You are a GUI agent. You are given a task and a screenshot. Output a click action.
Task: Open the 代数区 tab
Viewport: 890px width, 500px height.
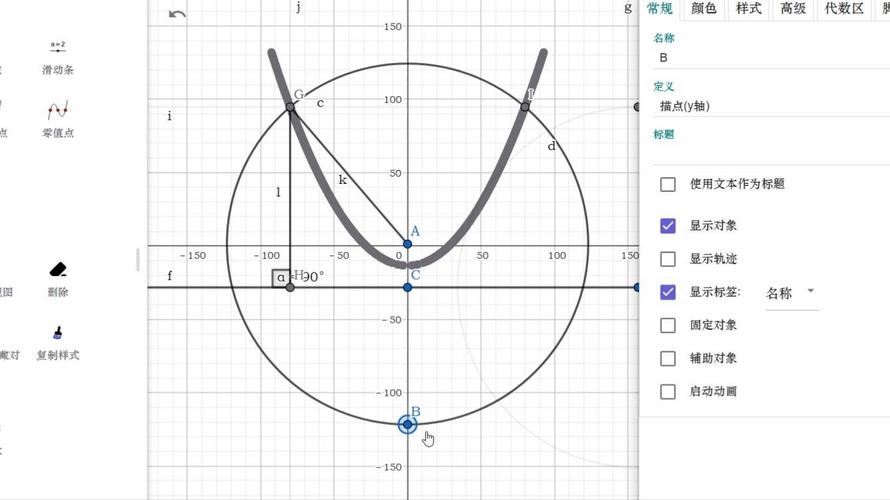click(x=843, y=9)
